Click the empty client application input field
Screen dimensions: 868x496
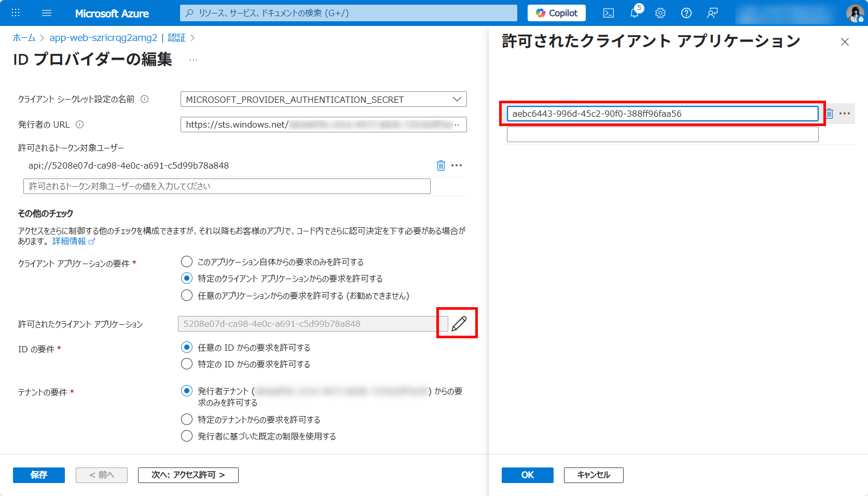coord(662,134)
